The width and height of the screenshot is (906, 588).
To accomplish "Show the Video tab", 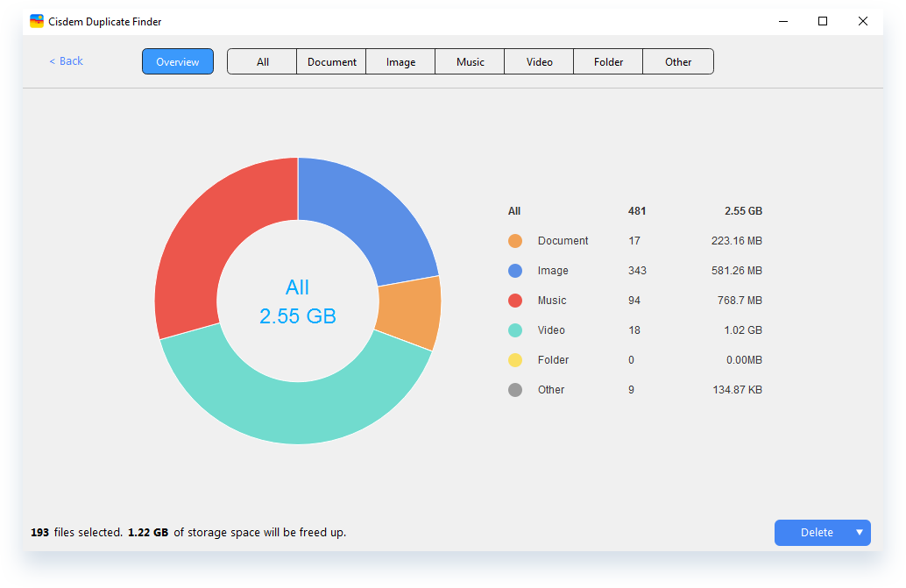I will pyautogui.click(x=540, y=62).
